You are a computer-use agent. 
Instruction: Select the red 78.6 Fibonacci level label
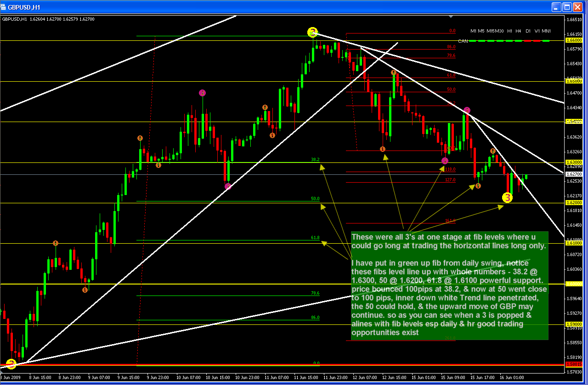pyautogui.click(x=451, y=56)
